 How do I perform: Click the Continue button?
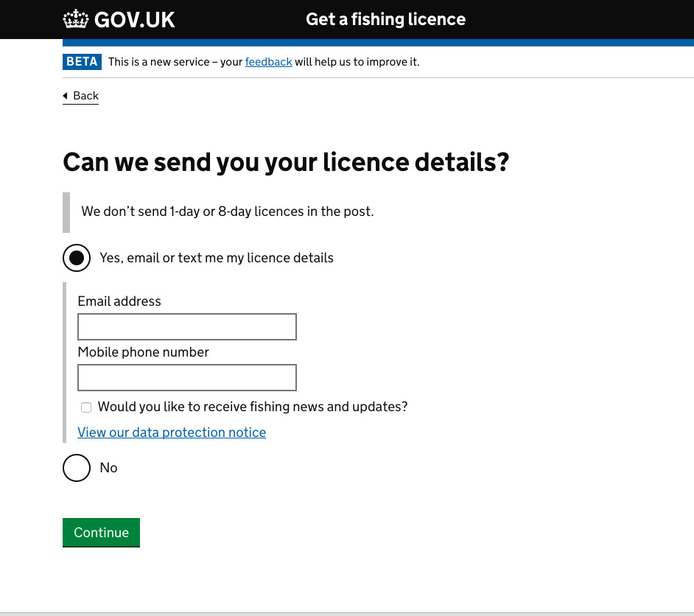[x=101, y=532]
